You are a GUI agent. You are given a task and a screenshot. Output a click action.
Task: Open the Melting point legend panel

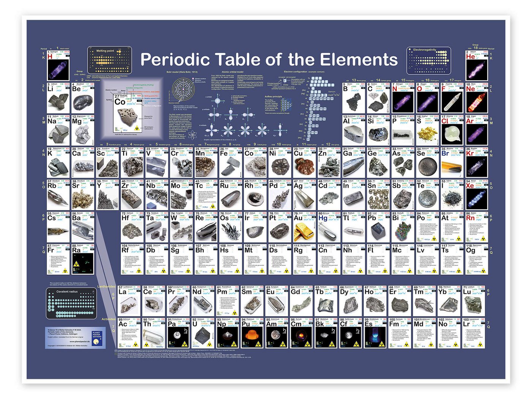110,59
